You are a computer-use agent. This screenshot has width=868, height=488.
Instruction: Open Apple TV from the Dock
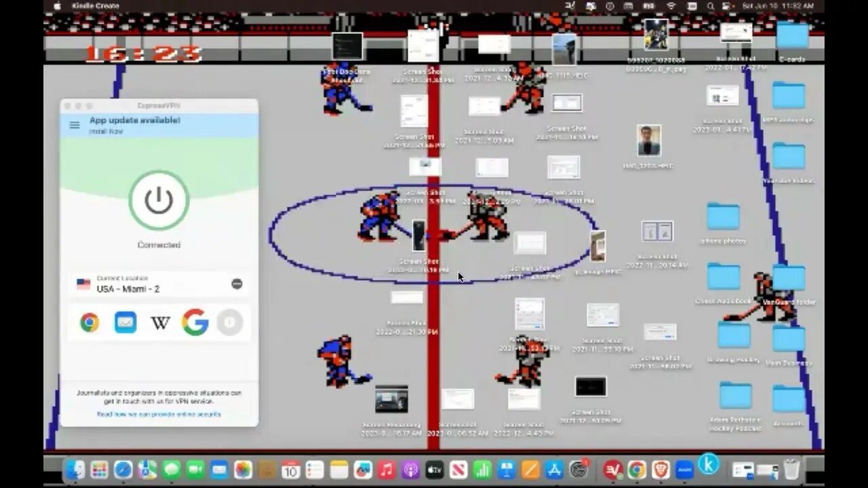point(435,470)
